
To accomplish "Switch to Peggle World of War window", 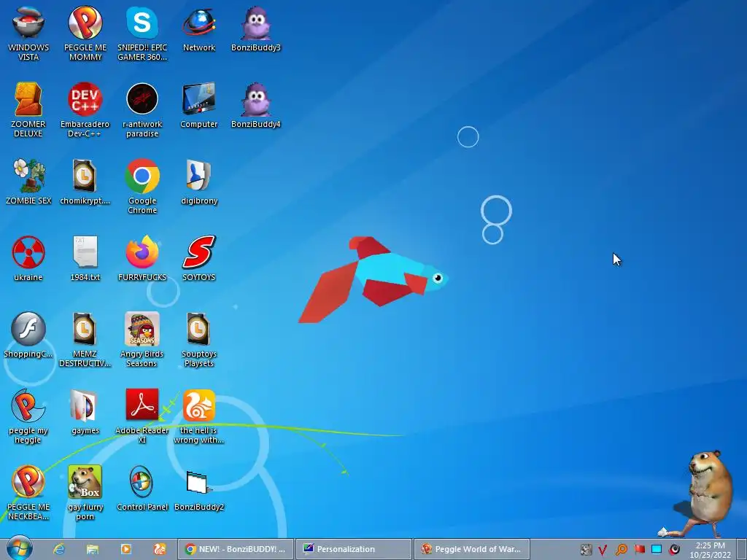I will tap(472, 549).
